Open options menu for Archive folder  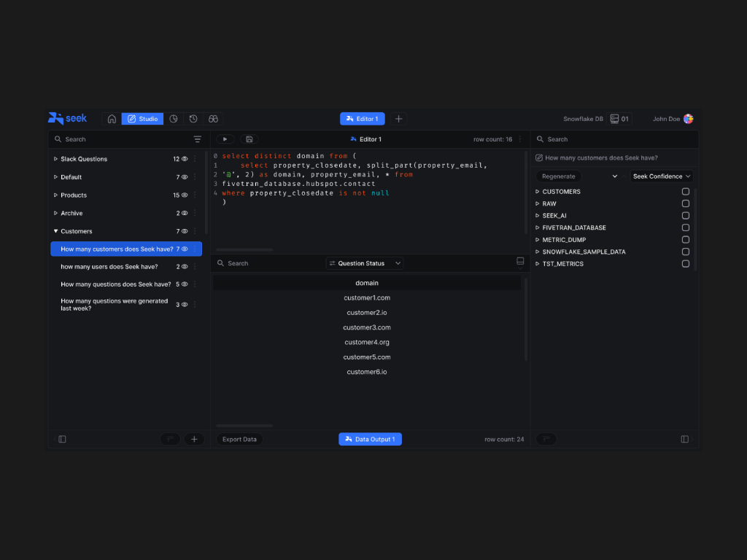[195, 214]
